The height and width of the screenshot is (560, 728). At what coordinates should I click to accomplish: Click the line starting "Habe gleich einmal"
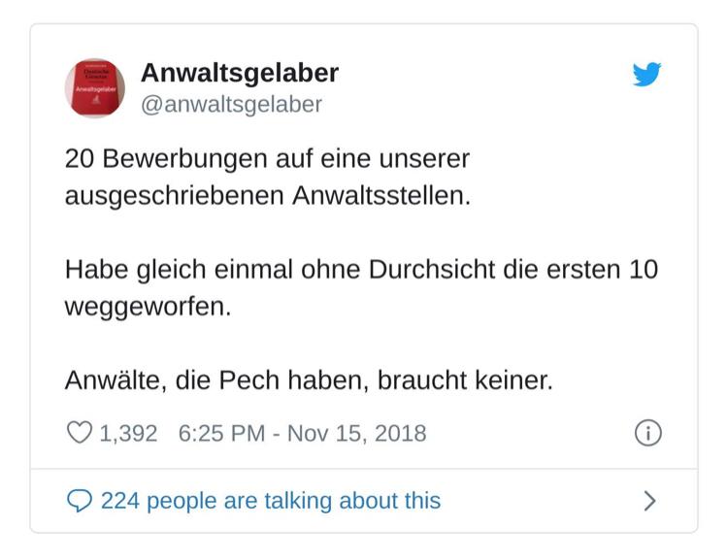[361, 269]
